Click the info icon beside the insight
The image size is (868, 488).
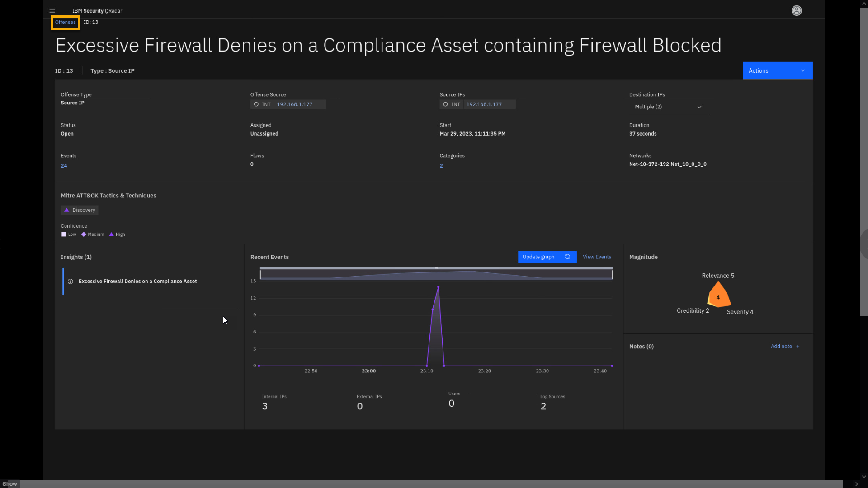point(71,282)
